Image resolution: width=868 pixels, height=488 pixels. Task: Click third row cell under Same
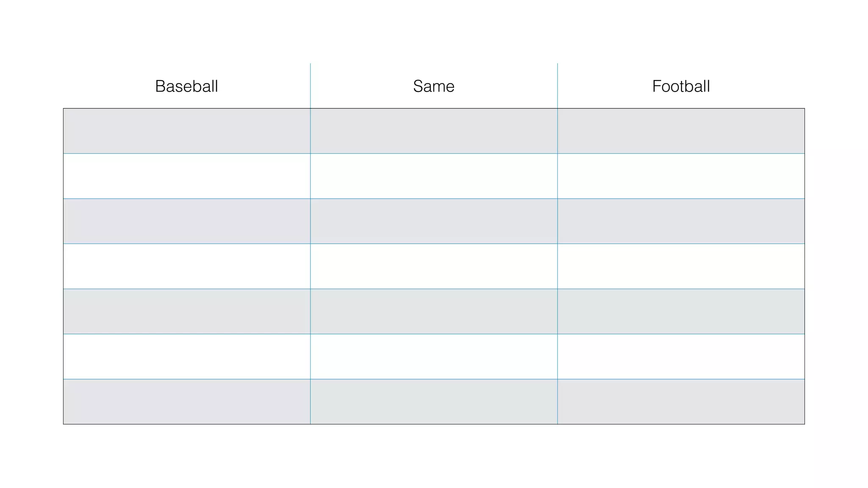tap(434, 221)
